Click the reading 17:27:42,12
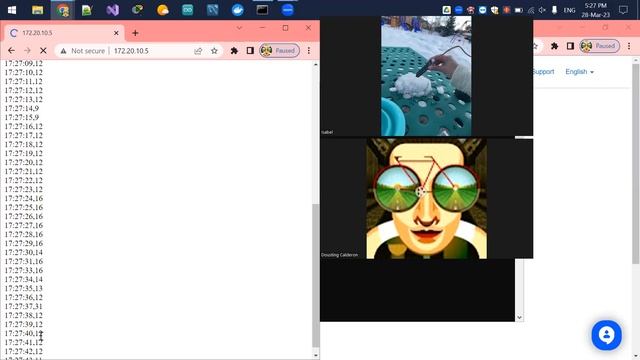This screenshot has width=640, height=360. (x=23, y=351)
